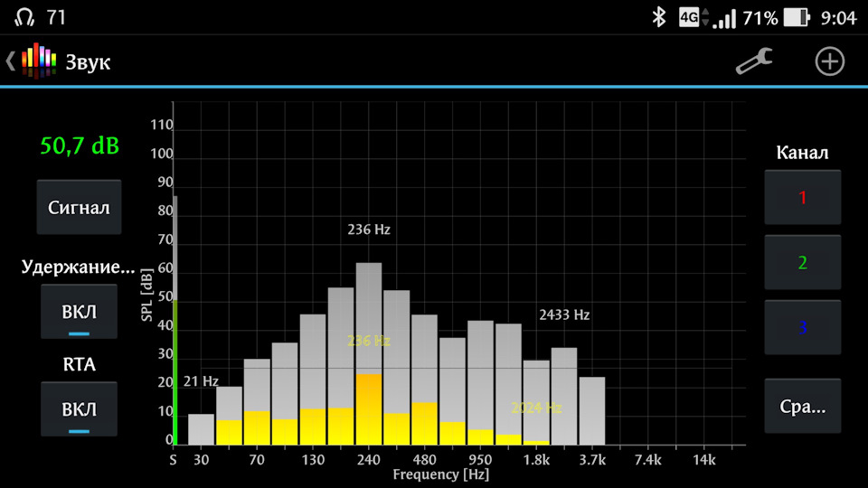Toggle the RTA ВКЛ switch
This screenshot has height=488, width=868.
pyautogui.click(x=79, y=410)
